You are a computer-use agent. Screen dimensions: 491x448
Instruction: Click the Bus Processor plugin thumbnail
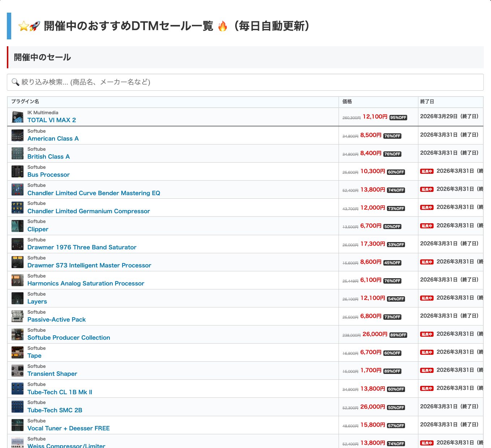tap(17, 171)
